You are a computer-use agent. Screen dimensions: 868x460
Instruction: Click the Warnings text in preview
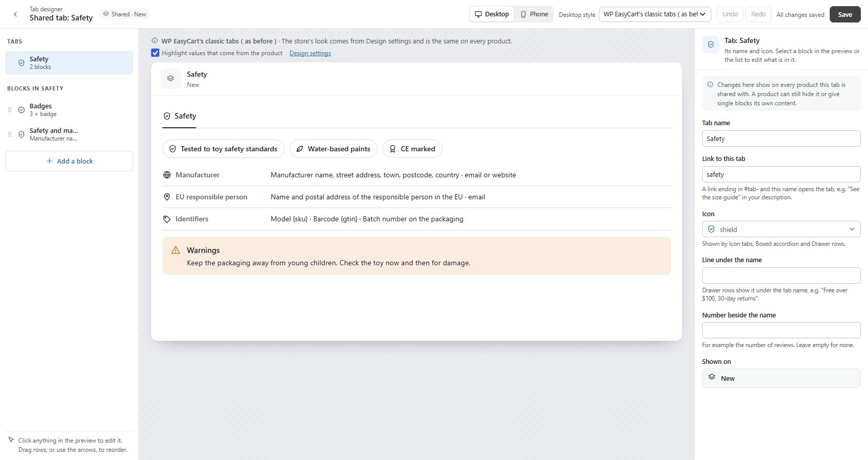[x=203, y=250]
